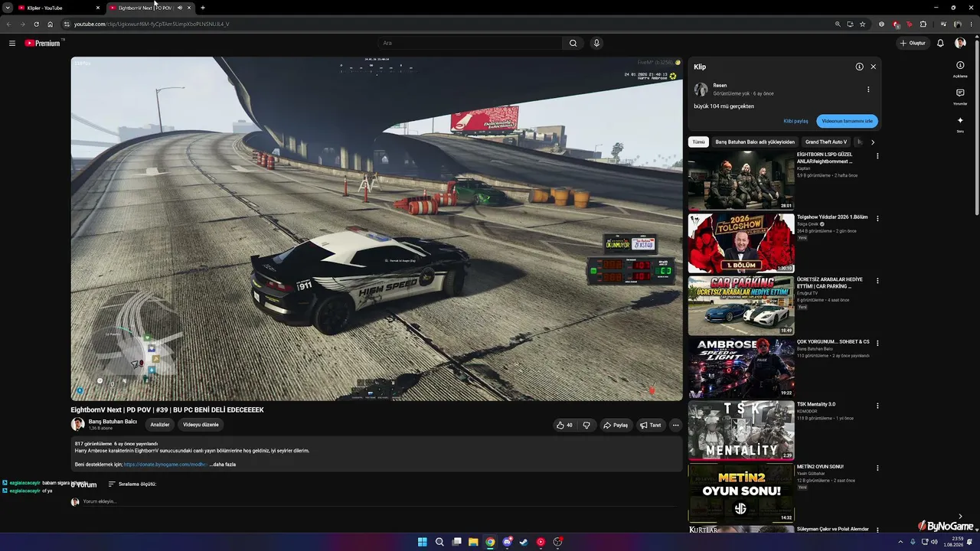Open Analizler for the video

pos(160,425)
